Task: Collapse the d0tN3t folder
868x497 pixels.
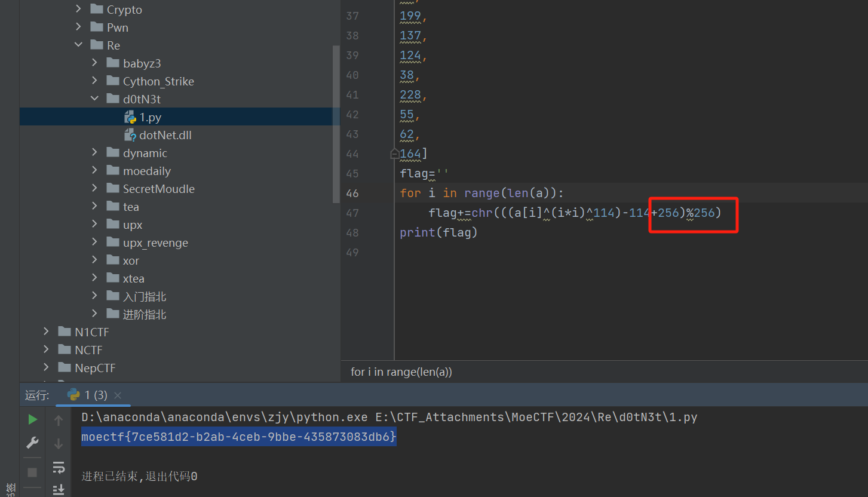Action: tap(94, 99)
